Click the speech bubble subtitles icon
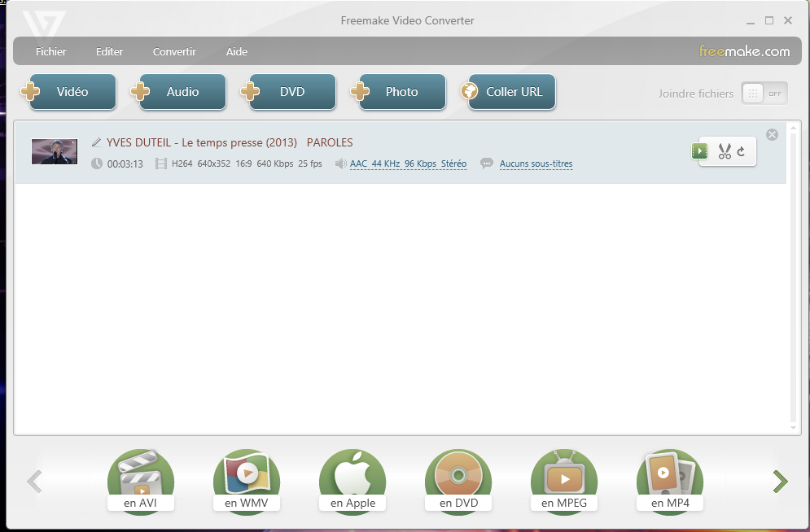 487,164
